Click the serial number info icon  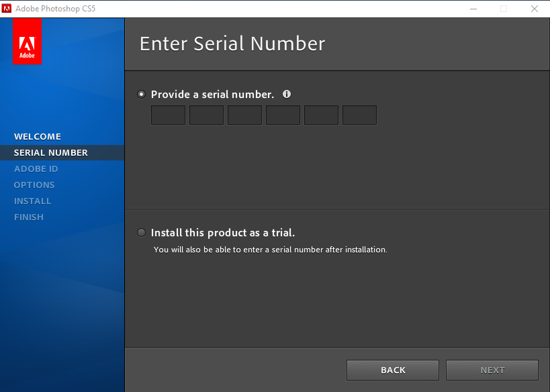pos(287,94)
